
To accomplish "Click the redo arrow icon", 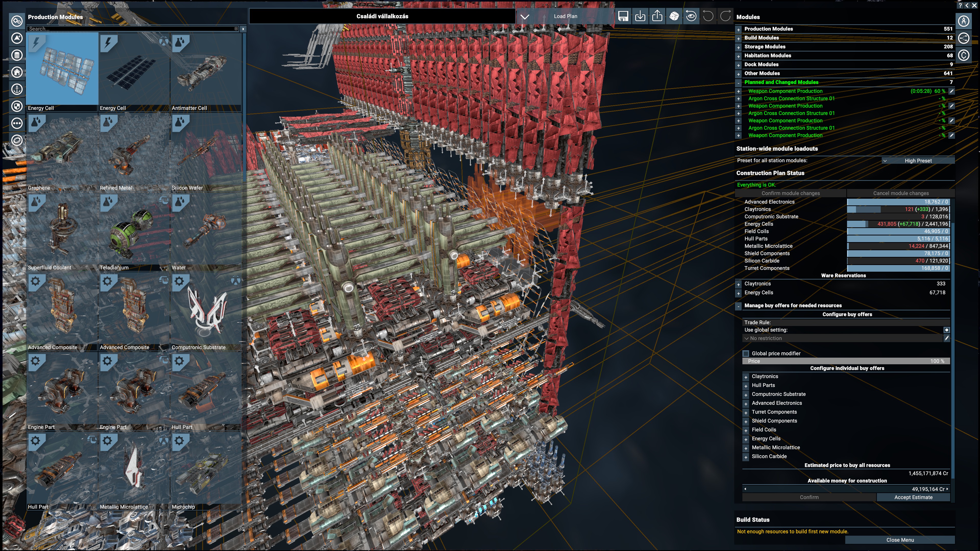I will (725, 16).
